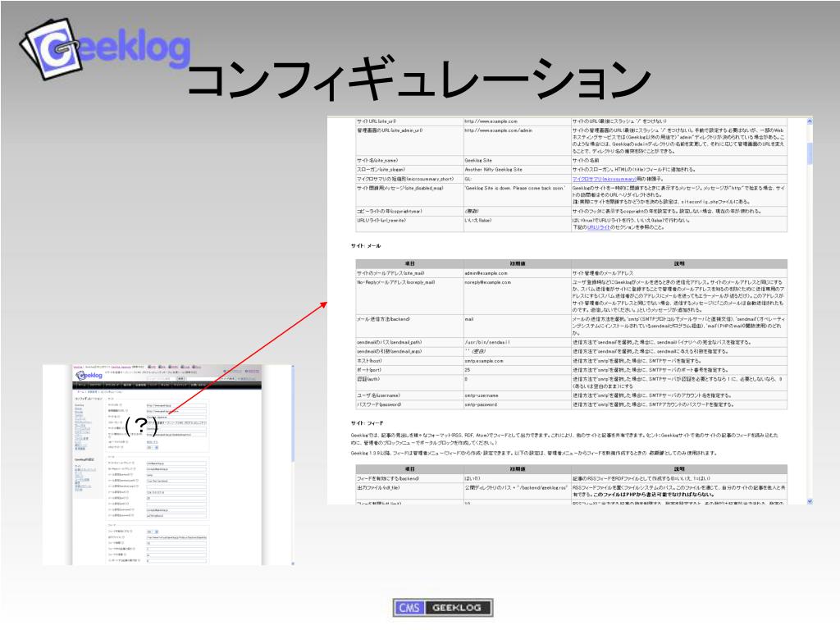Click the slide title 'コンフィギュレーション'

pyautogui.click(x=419, y=80)
